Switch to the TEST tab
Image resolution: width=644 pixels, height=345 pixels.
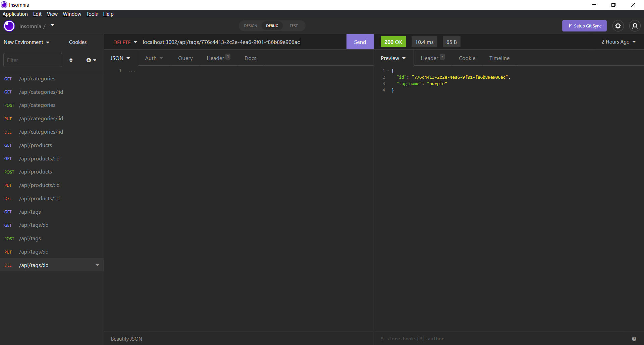[293, 26]
